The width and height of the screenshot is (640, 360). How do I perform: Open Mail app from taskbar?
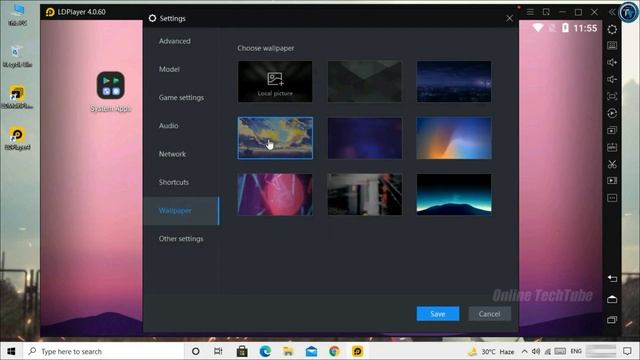[x=311, y=351]
